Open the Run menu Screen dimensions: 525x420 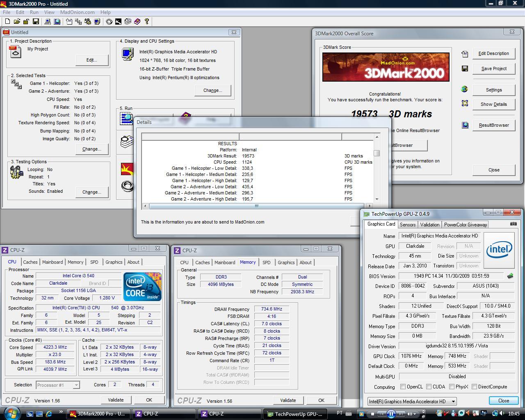click(34, 12)
